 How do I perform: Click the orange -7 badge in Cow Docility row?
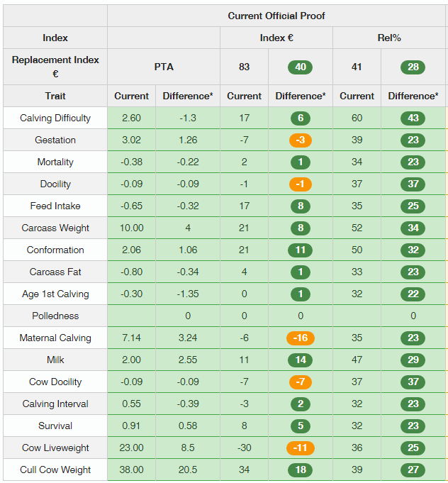(301, 382)
